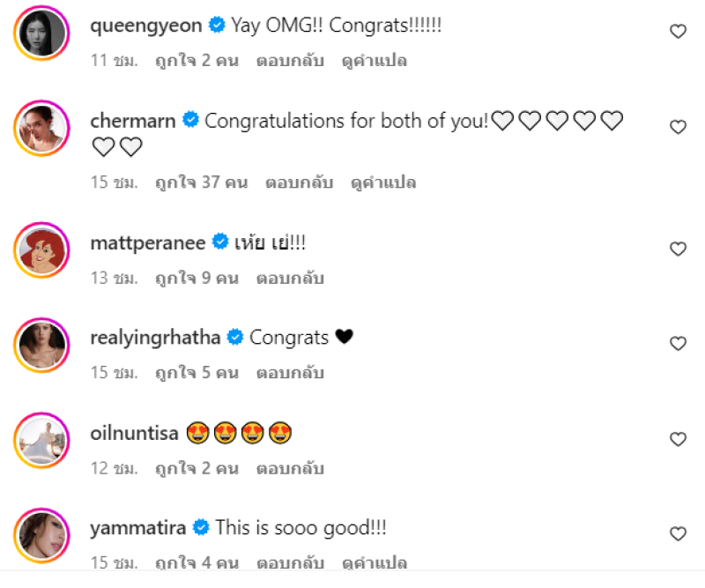Open chermarn's profile avatar
The image size is (705, 588).
click(x=41, y=129)
